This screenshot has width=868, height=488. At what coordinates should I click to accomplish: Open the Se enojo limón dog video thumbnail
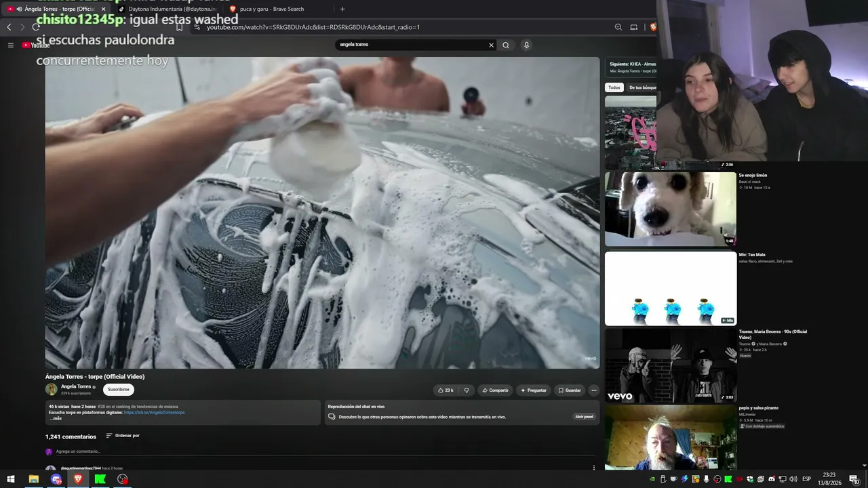pyautogui.click(x=670, y=209)
